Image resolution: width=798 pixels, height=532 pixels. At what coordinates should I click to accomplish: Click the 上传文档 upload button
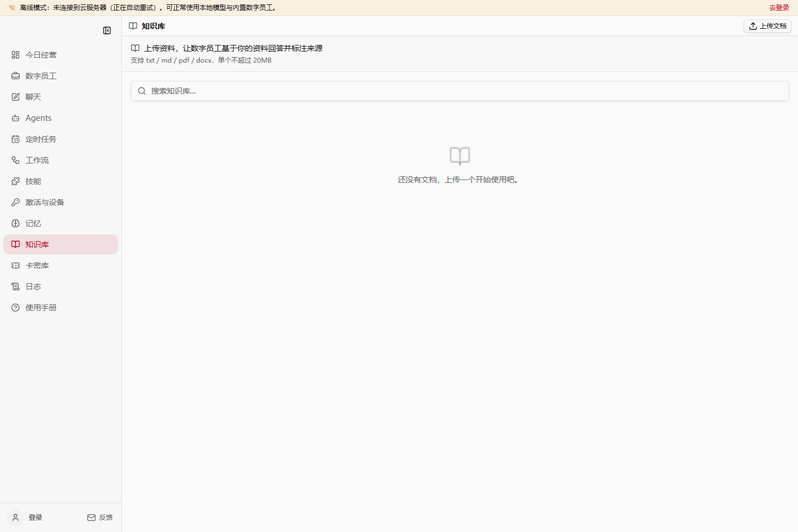768,26
